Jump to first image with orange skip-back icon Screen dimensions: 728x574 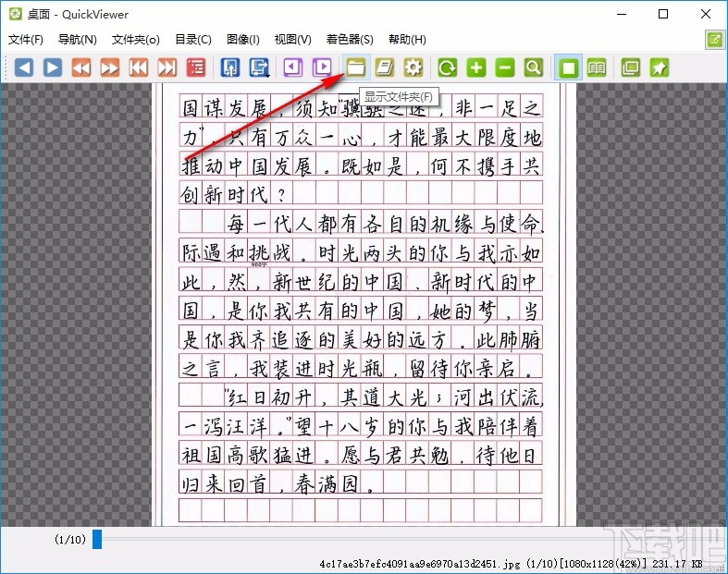139,67
